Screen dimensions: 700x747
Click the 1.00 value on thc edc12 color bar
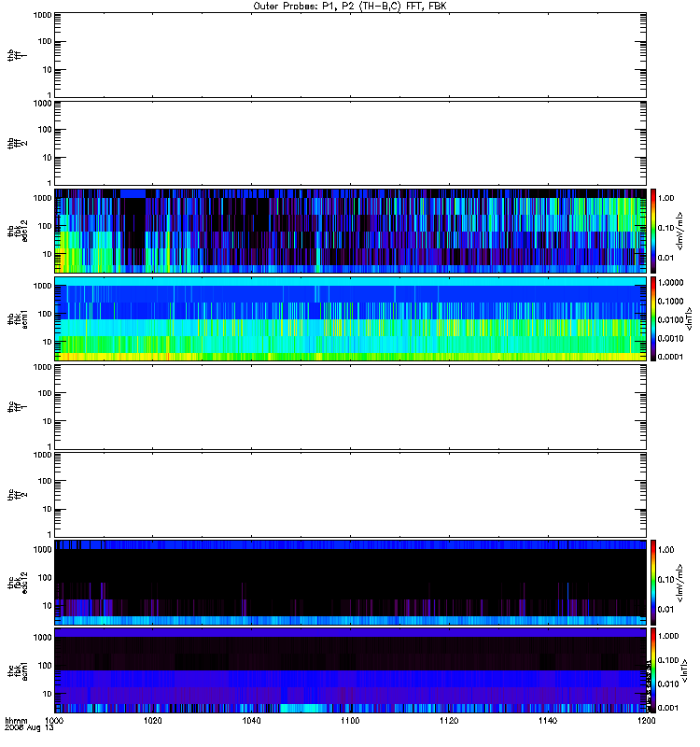click(x=666, y=550)
